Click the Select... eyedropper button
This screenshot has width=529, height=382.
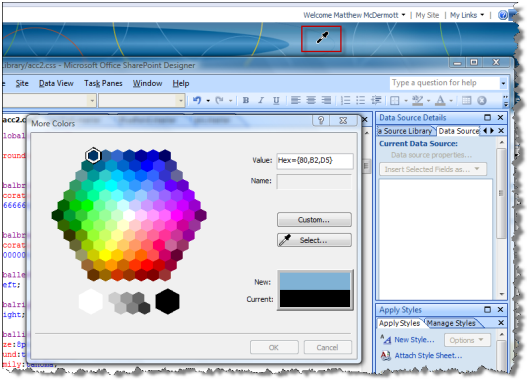(x=314, y=240)
